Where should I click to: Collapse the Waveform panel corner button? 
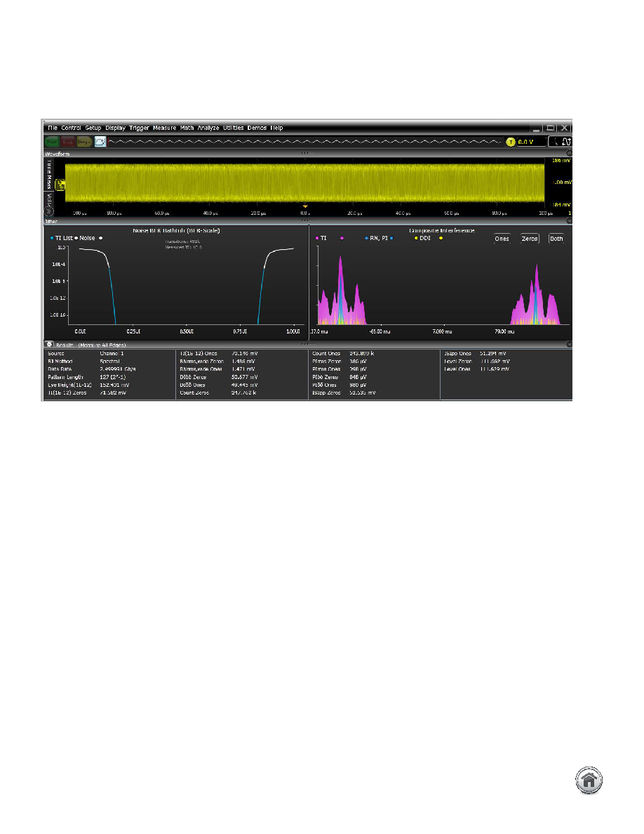(x=568, y=153)
